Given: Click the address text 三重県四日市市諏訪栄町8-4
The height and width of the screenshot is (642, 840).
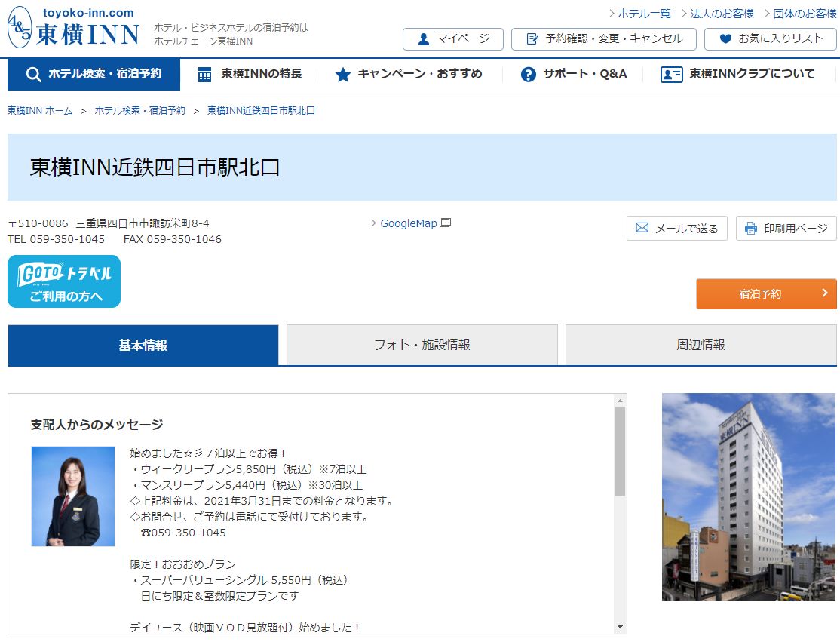Looking at the screenshot, I should click(x=143, y=223).
